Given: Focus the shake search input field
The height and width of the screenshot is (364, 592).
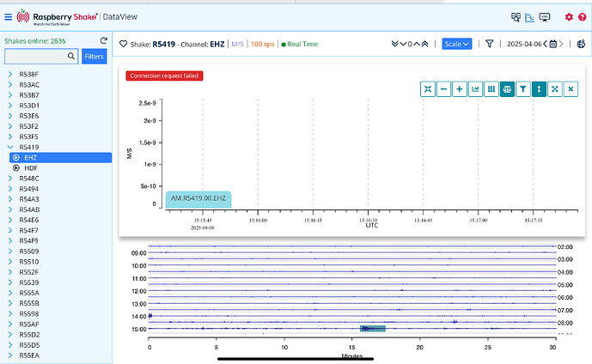Looking at the screenshot, I should pos(41,56).
